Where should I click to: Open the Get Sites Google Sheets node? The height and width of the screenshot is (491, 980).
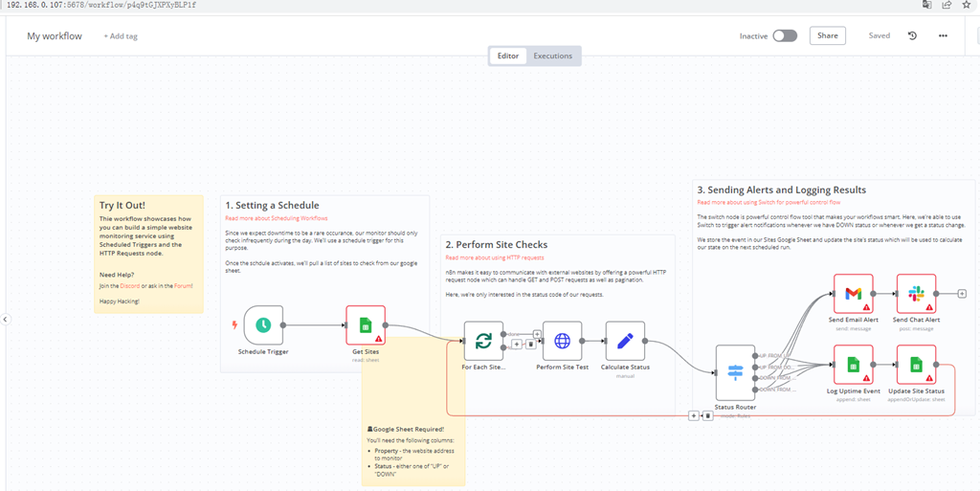pos(366,324)
